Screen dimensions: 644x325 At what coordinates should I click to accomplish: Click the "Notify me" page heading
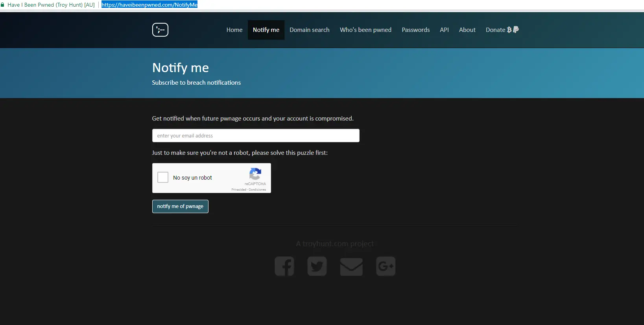tap(181, 68)
